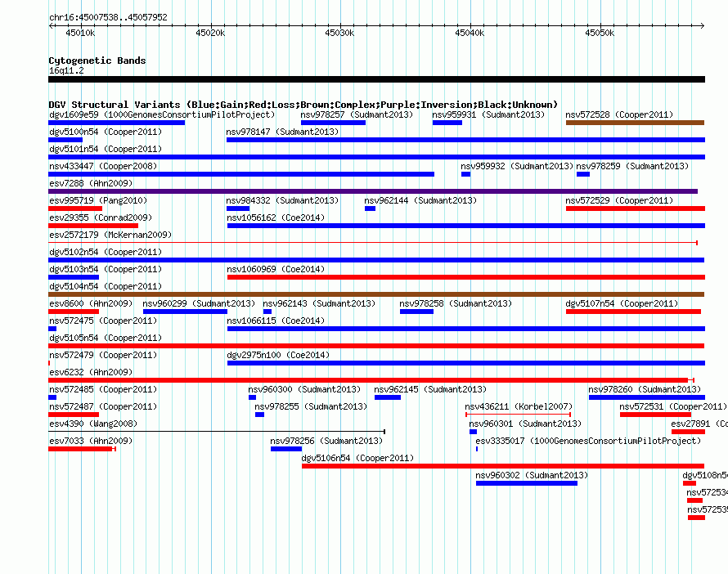Click dgv5104n54 (Cooper2011) complex variant
The width and height of the screenshot is (728, 574).
[x=376, y=294]
